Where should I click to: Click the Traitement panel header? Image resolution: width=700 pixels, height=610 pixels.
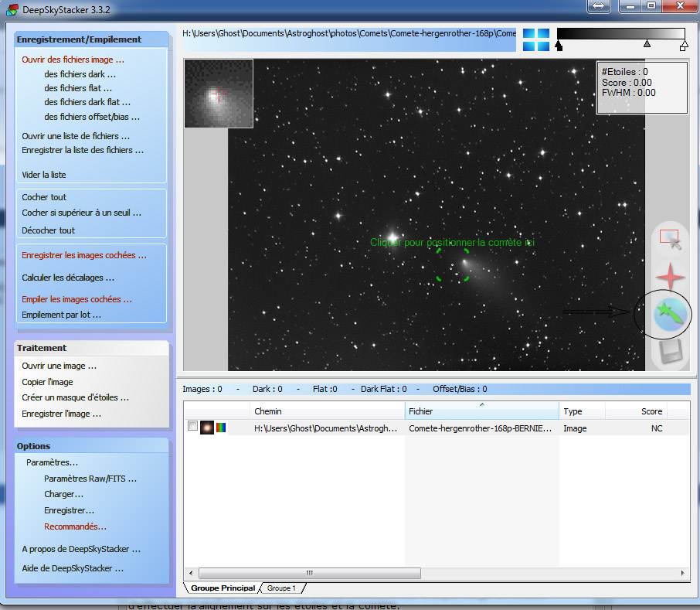(x=91, y=348)
